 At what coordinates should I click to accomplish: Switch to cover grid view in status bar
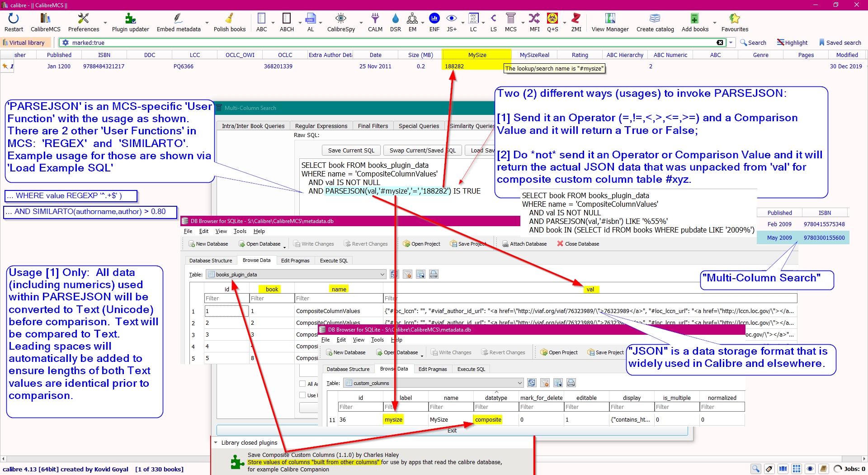797,469
